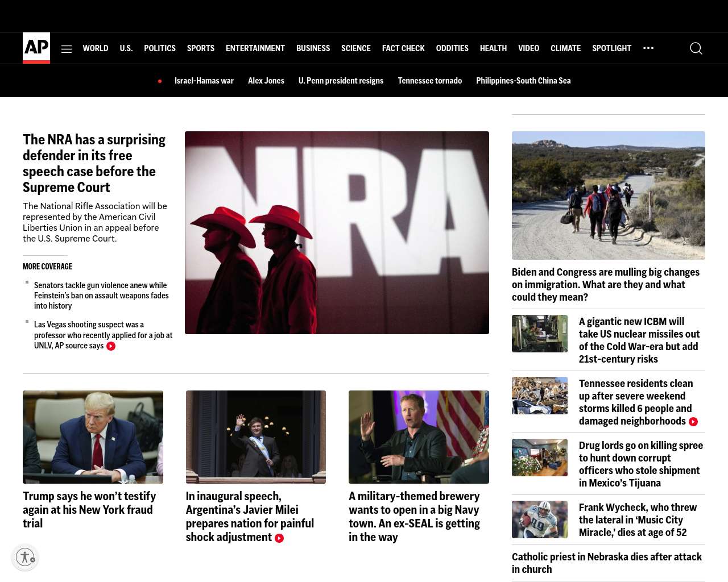This screenshot has width=728, height=582.
Task: Open Catholic priest in Nebraska headline
Action: pyautogui.click(x=607, y=563)
